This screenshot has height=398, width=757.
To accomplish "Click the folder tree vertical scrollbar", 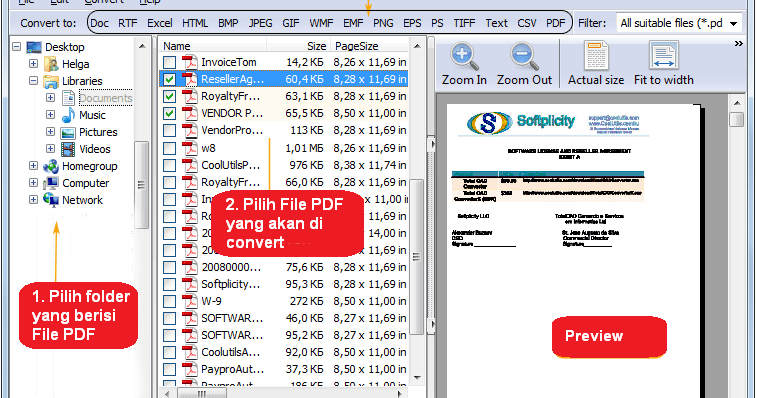I will click(141, 185).
